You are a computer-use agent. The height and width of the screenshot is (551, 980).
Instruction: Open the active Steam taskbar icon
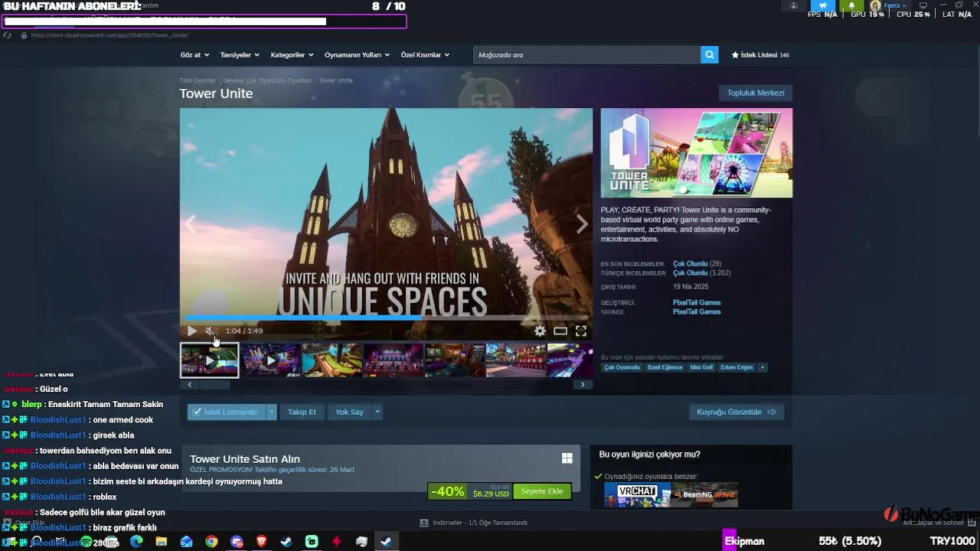(387, 542)
